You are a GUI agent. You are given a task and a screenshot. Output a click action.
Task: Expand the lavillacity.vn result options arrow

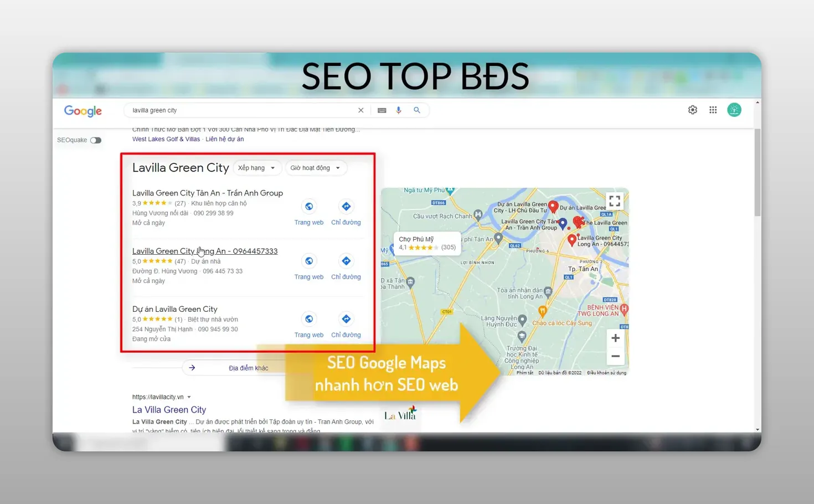[x=189, y=397]
